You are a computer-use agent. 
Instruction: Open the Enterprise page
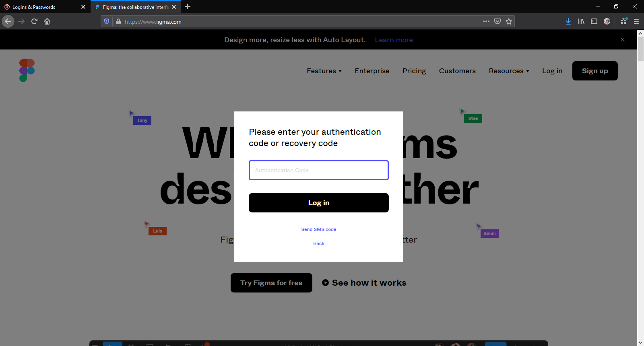coord(372,71)
